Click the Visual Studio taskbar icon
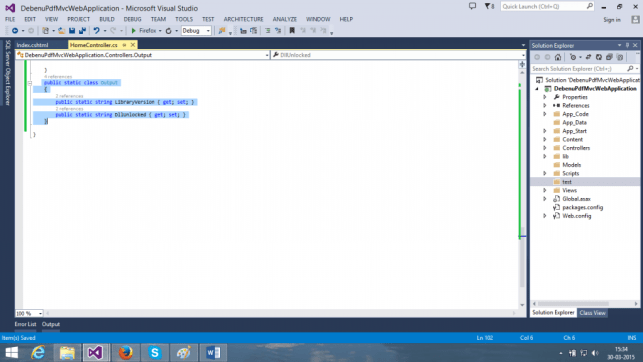Screen dimensions: 643x362 [96, 353]
